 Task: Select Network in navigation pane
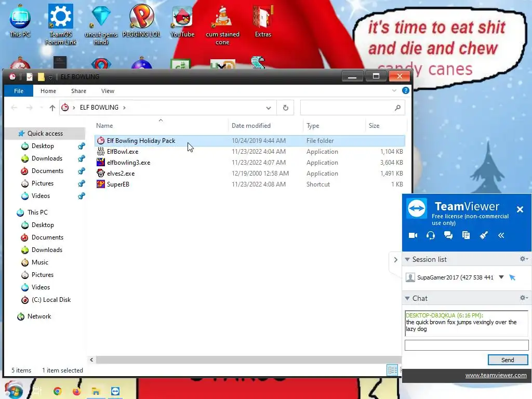pyautogui.click(x=39, y=316)
